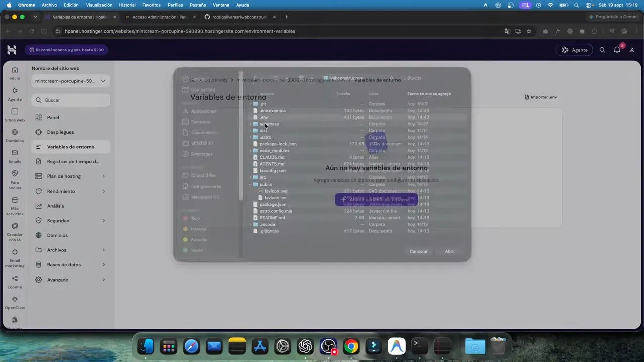Open the Ecomm section
The width and height of the screenshot is (644, 362).
pos(15,282)
